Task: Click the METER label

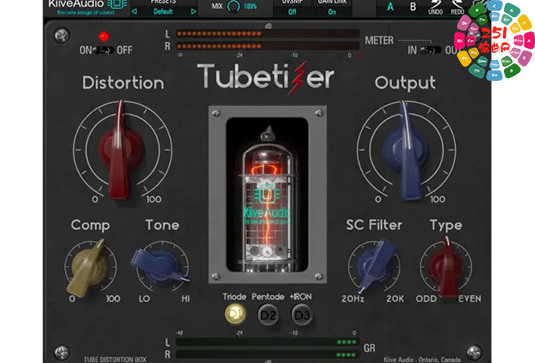Action: (x=379, y=41)
